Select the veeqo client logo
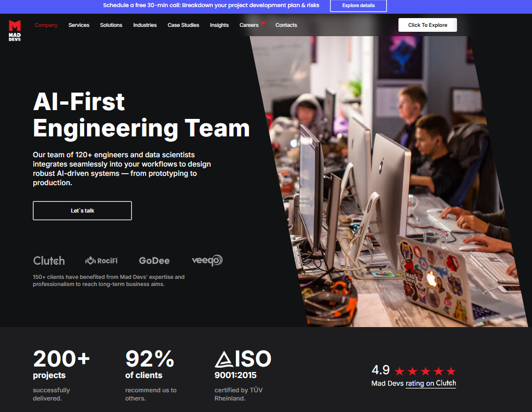532x412 pixels. tap(207, 261)
